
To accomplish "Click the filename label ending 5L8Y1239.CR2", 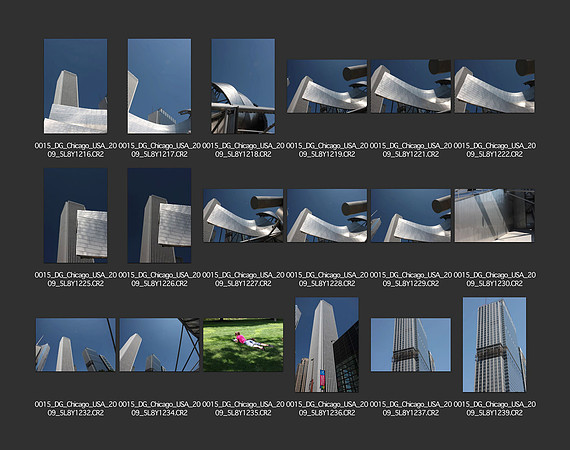I will coord(494,409).
